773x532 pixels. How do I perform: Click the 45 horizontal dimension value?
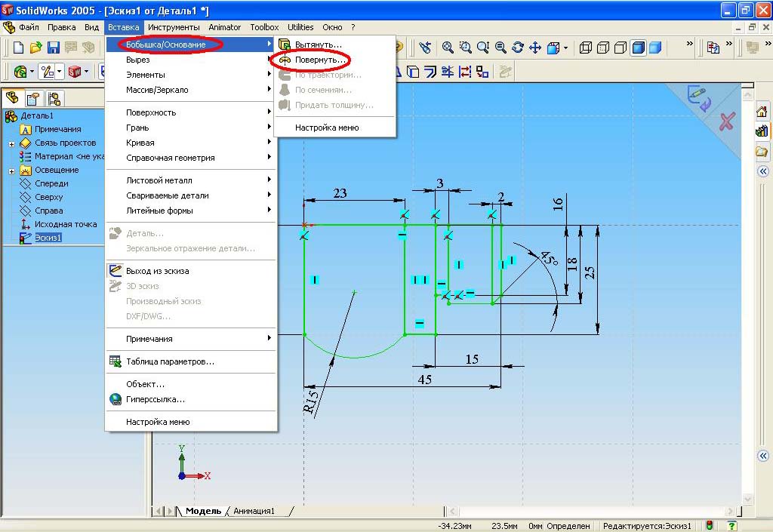click(424, 380)
